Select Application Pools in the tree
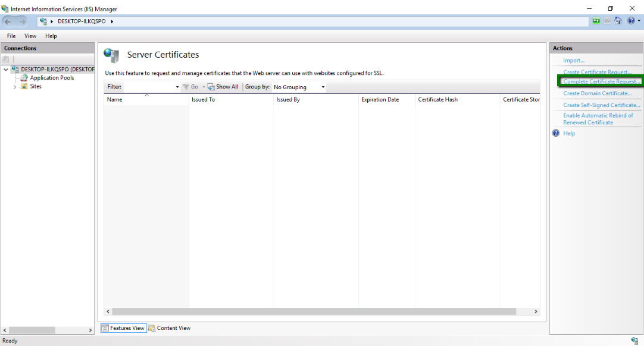 coord(52,78)
